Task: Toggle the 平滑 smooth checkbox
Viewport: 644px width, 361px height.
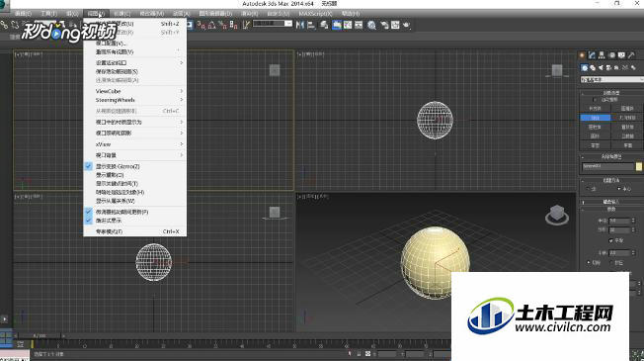Action: point(610,240)
